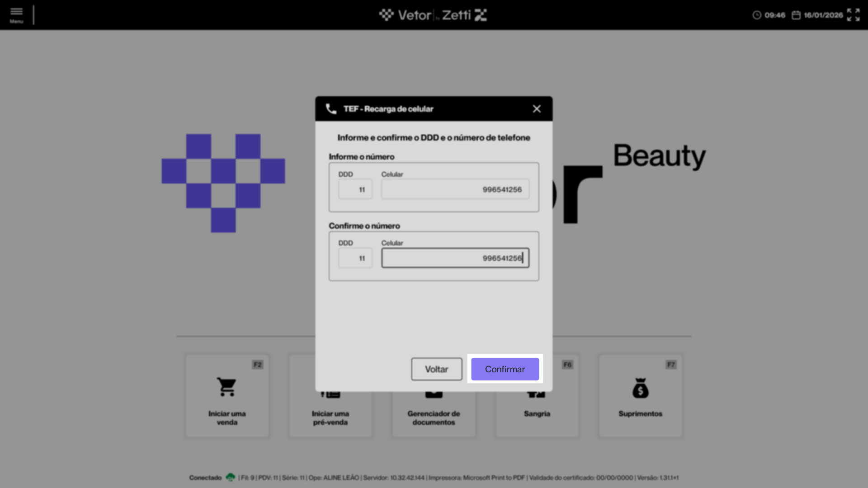This screenshot has height=488, width=868.
Task: Click the fullscreen toggle icon
Action: (x=853, y=15)
